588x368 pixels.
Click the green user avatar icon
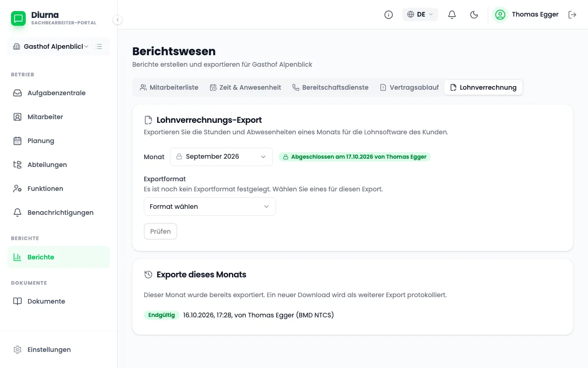point(500,15)
